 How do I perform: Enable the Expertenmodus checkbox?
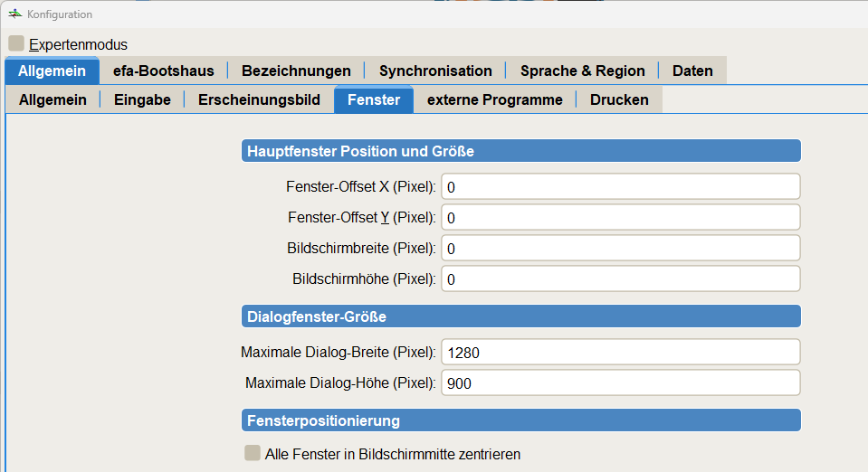tap(16, 43)
